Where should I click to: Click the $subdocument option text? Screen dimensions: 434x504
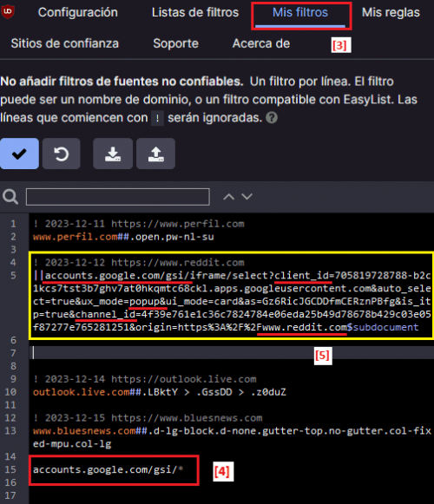click(383, 327)
